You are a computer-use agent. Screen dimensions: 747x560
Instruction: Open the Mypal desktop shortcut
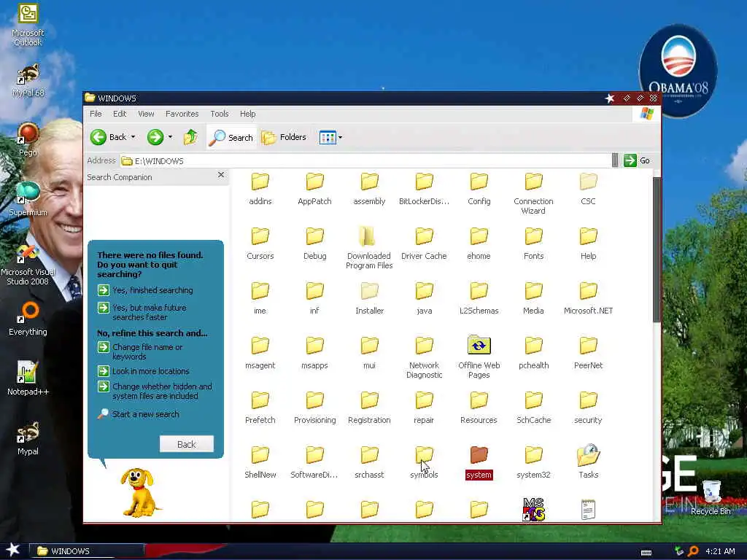[28, 438]
